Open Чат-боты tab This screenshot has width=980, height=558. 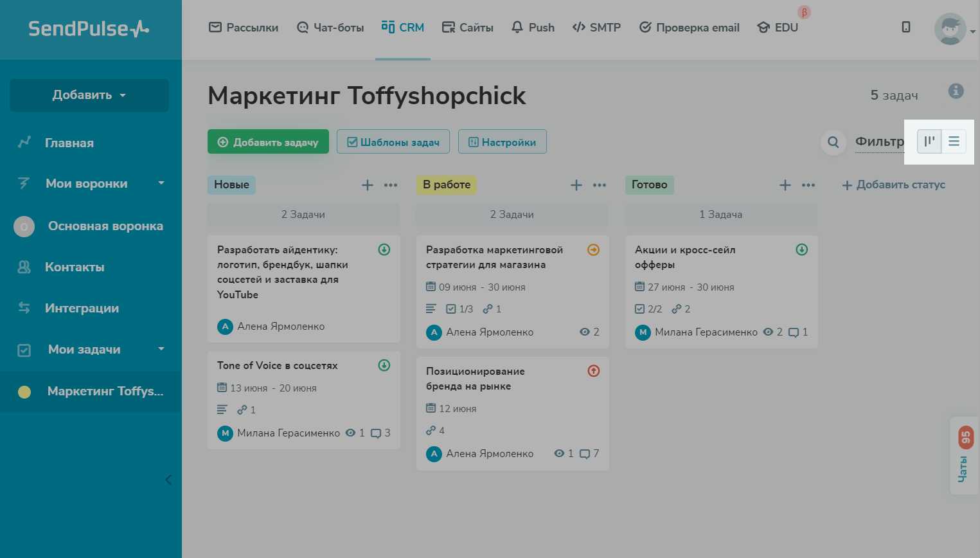coord(330,28)
